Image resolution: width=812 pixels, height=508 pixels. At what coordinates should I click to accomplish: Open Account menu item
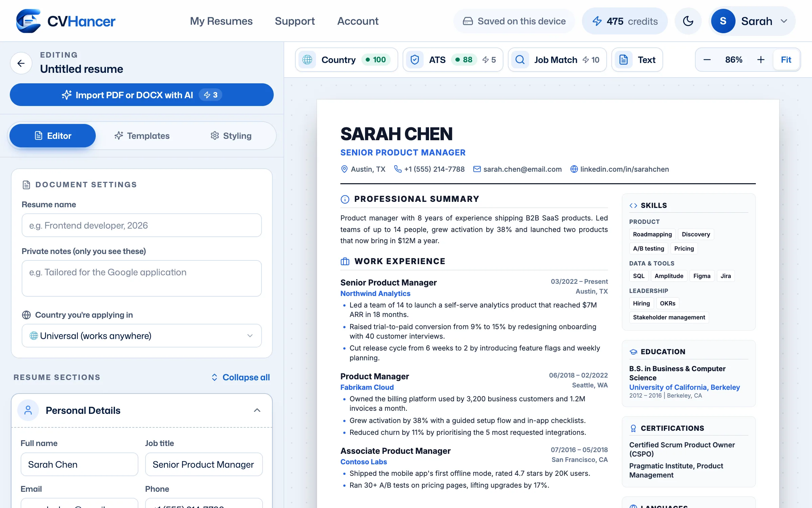point(358,21)
